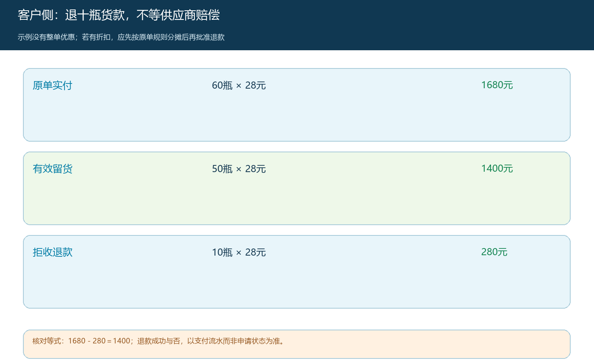Click the title 客户侧：退十瓶货款，不等供应商赔偿
The width and height of the screenshot is (594, 364).
(119, 15)
